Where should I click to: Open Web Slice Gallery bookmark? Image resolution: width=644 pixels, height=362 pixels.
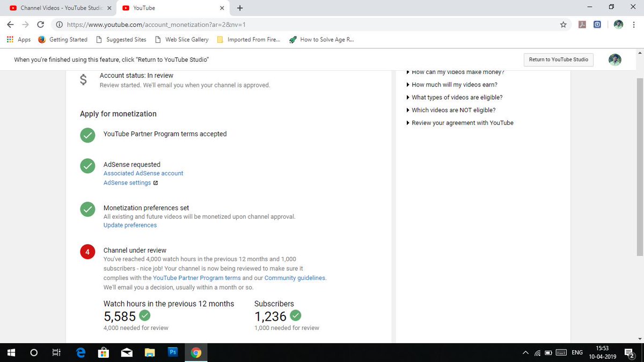click(181, 39)
